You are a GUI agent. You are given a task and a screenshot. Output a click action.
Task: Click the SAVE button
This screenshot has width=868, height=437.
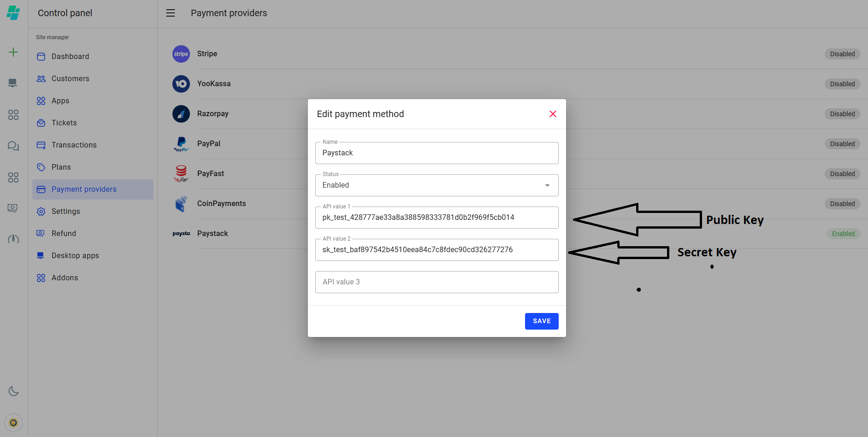[x=541, y=321]
